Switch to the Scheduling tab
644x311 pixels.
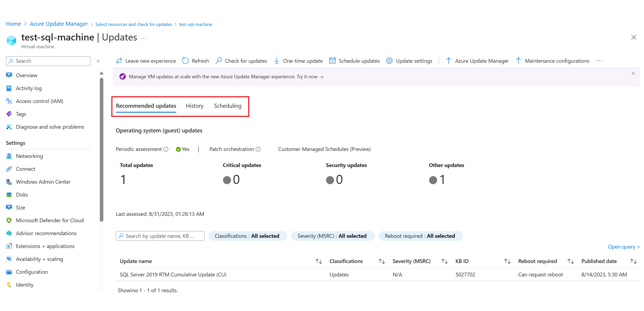[228, 106]
